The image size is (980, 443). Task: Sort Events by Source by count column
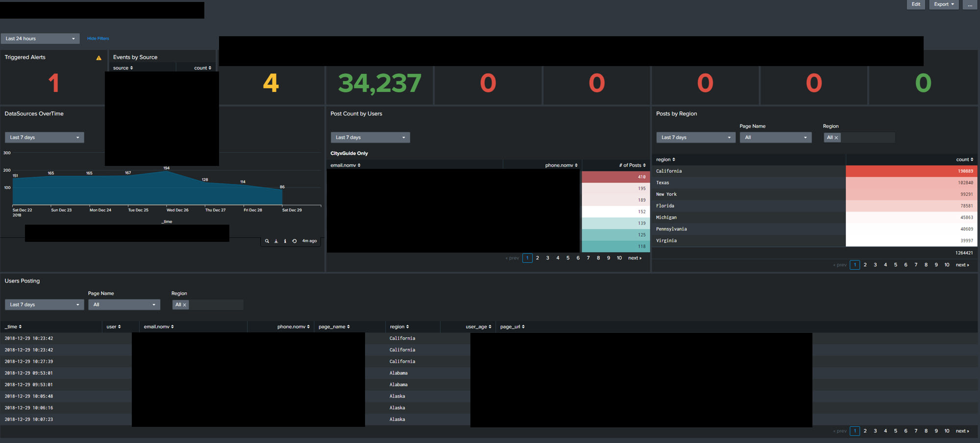(203, 68)
